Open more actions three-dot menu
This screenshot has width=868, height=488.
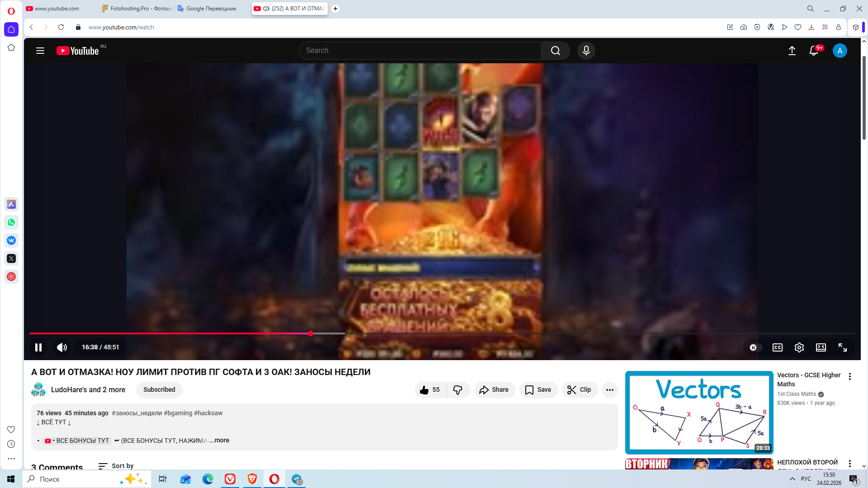(610, 390)
